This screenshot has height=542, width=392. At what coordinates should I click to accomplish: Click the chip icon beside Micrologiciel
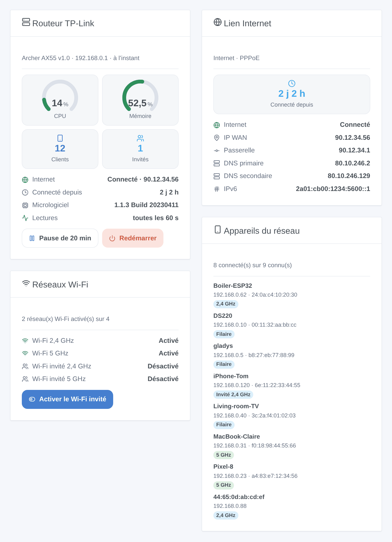coord(25,206)
